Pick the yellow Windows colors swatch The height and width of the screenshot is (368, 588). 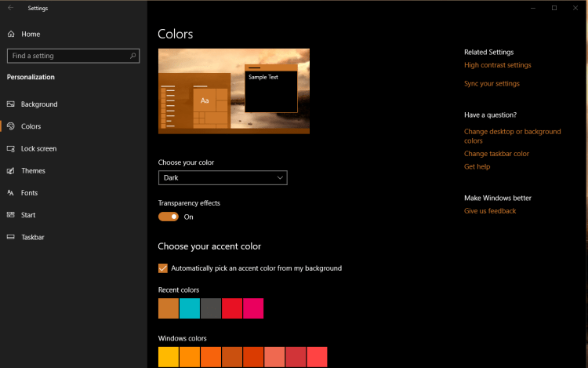[x=169, y=358]
